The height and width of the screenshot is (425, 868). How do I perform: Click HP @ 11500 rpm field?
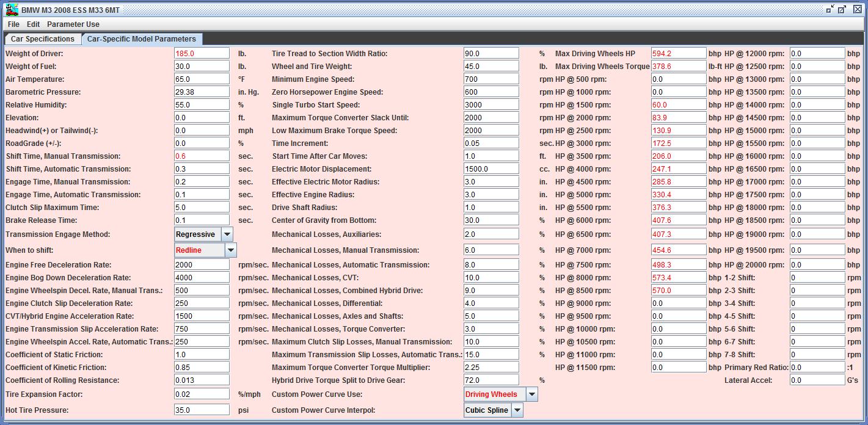pyautogui.click(x=679, y=368)
